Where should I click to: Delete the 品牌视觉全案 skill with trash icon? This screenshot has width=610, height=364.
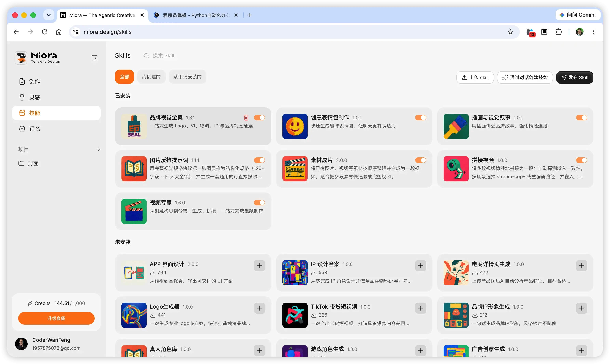246,118
